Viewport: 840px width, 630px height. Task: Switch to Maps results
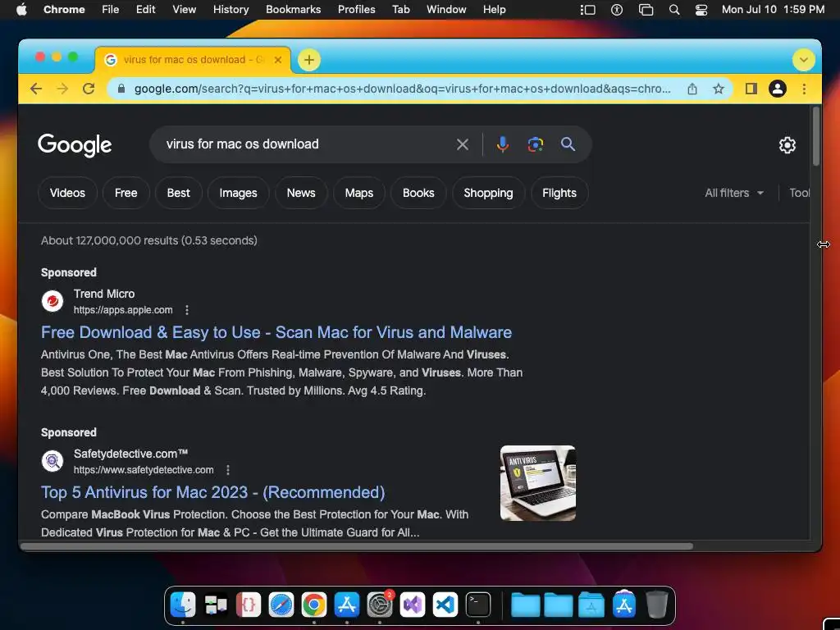point(359,193)
